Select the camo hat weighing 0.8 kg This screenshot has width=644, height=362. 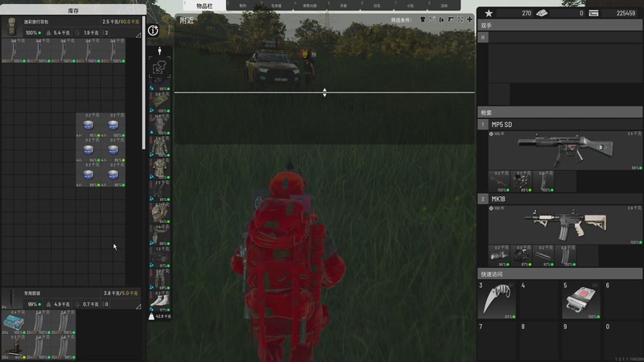(159, 102)
